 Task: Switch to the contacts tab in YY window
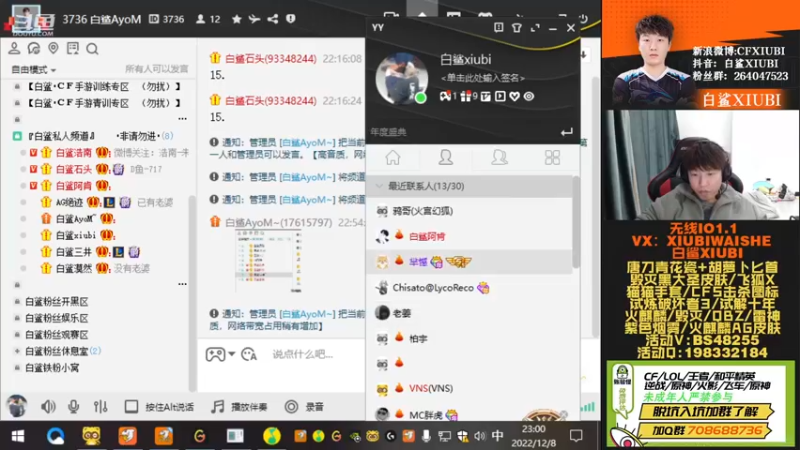pos(446,157)
